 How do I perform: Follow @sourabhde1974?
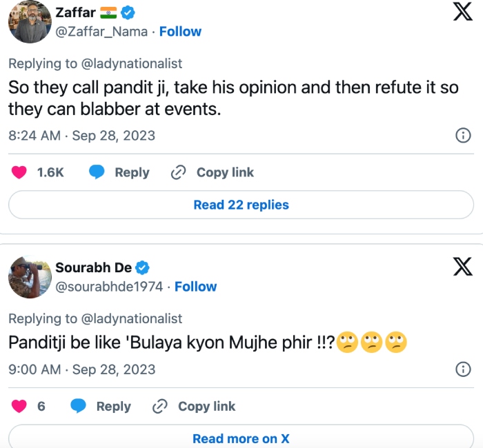[x=195, y=287]
